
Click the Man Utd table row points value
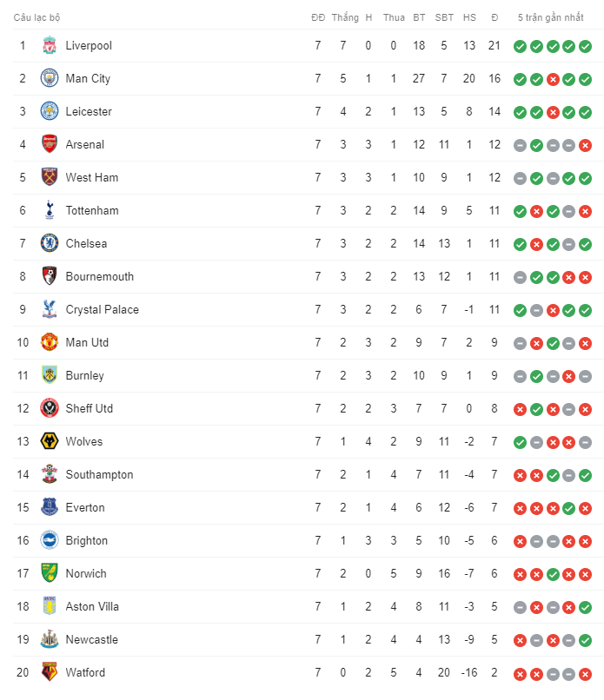[494, 342]
